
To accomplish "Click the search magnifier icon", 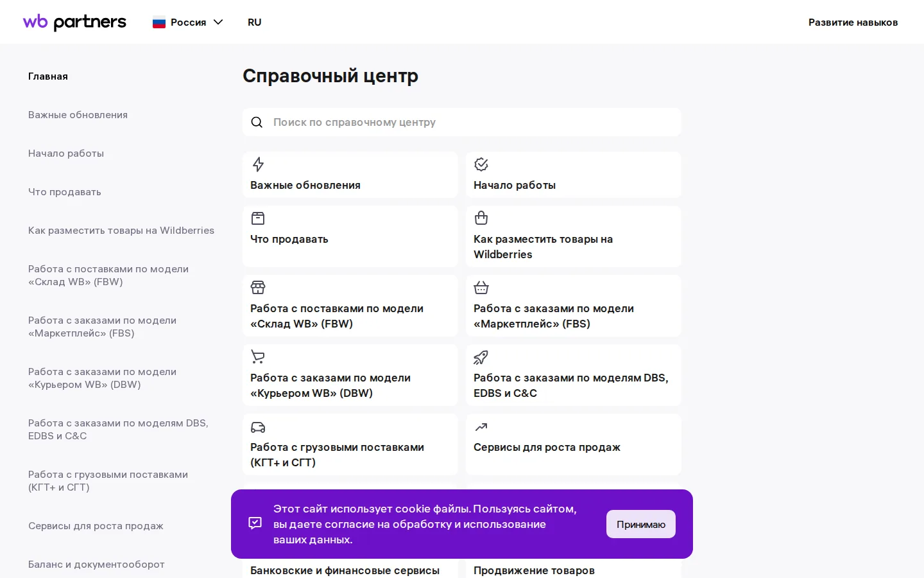I will [257, 122].
